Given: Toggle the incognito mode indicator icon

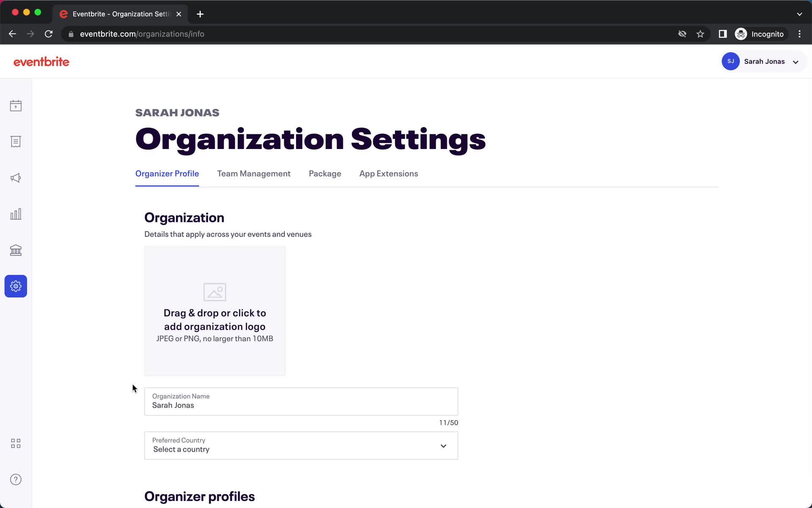Looking at the screenshot, I should pos(741,34).
